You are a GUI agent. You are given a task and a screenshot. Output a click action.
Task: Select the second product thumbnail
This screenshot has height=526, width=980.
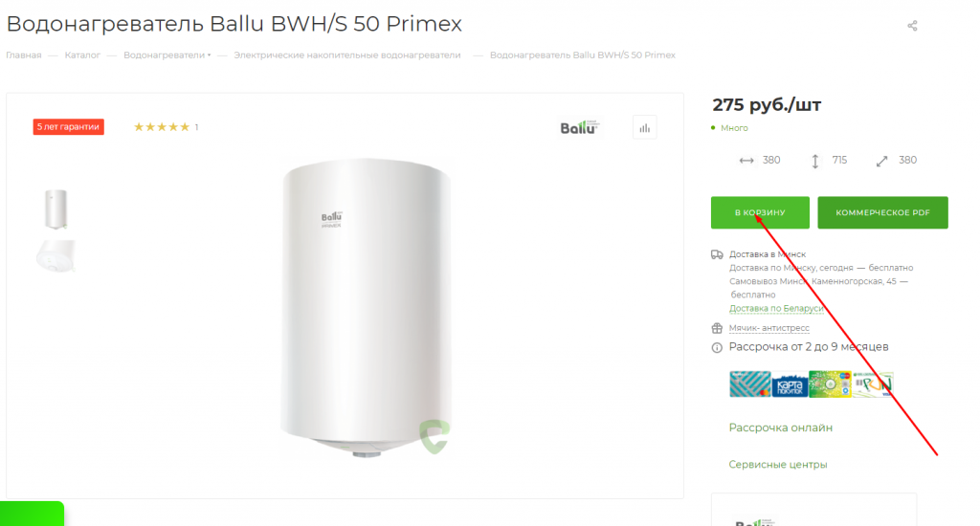(x=55, y=254)
